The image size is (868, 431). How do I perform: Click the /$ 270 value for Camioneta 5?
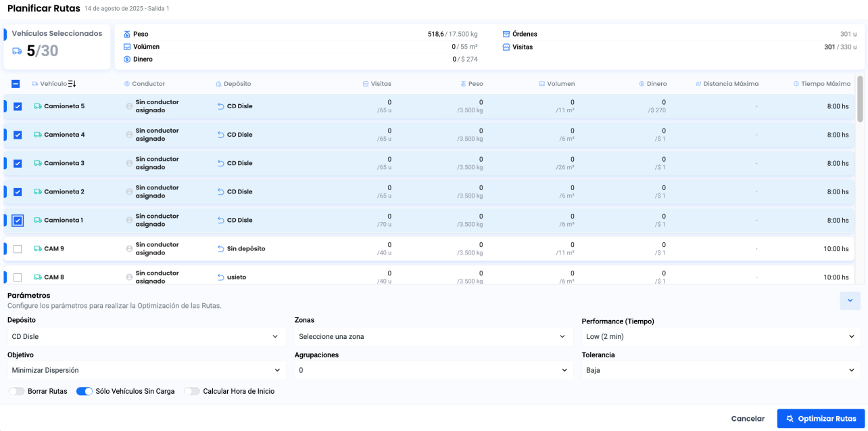coord(656,110)
